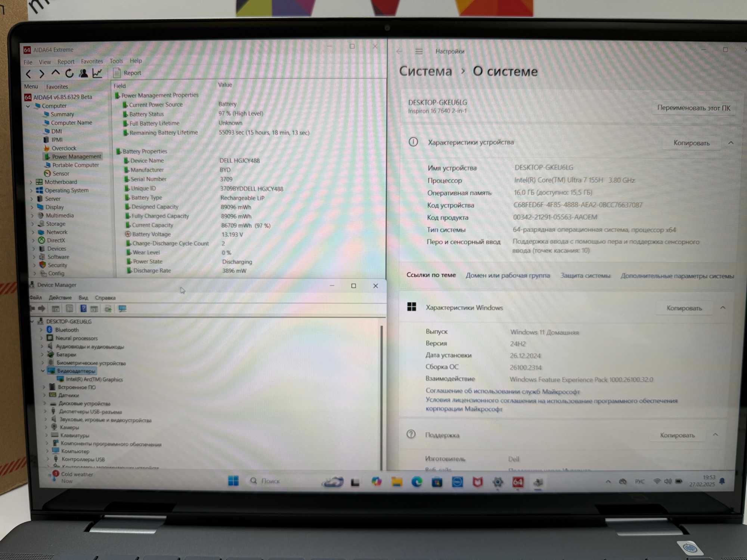Image resolution: width=747 pixels, height=560 pixels.
Task: Collapse Характеристики устройства section chevron
Action: point(731,143)
